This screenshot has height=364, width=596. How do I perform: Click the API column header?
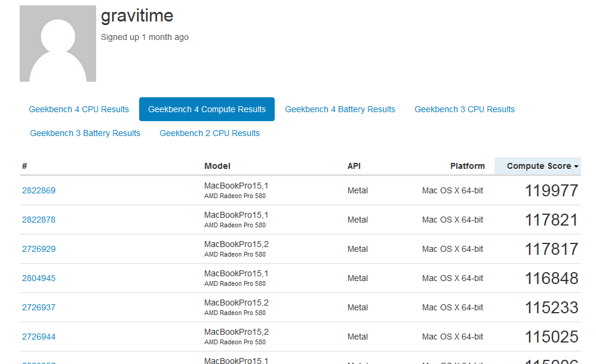point(354,166)
